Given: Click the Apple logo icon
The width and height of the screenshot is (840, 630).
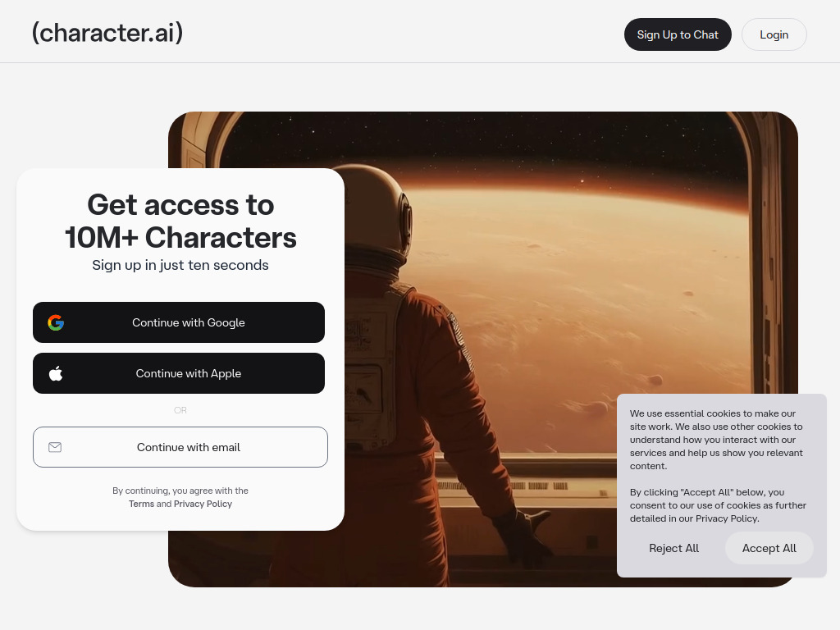Looking at the screenshot, I should tap(56, 373).
